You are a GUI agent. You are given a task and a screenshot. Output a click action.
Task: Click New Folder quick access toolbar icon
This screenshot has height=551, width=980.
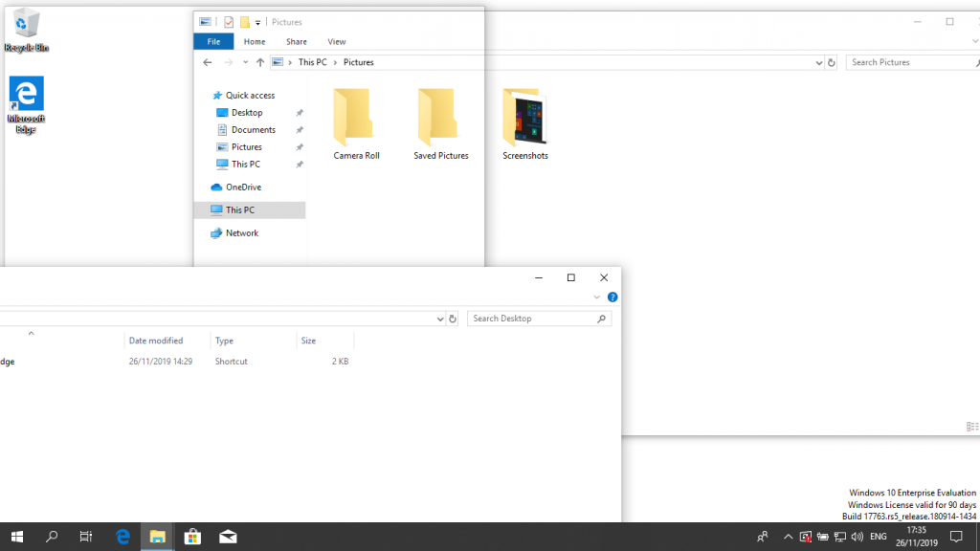(x=244, y=22)
